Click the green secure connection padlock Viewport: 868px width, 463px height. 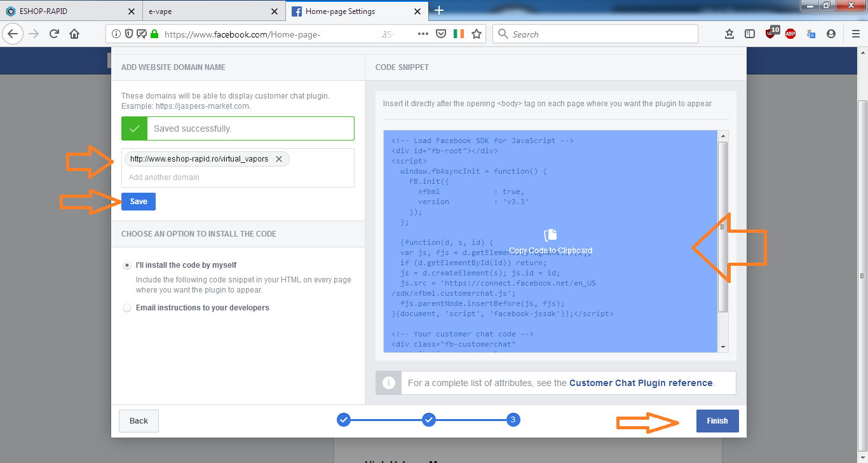(x=154, y=34)
